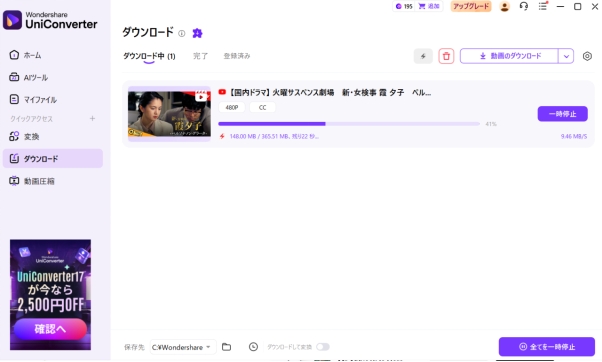Open マイファイル in the sidebar
The height and width of the screenshot is (362, 602).
pos(33,100)
